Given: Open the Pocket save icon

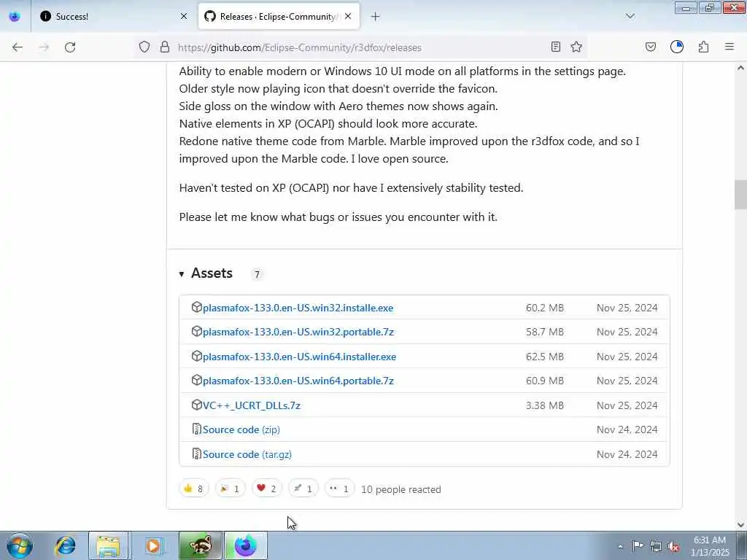Looking at the screenshot, I should point(651,47).
